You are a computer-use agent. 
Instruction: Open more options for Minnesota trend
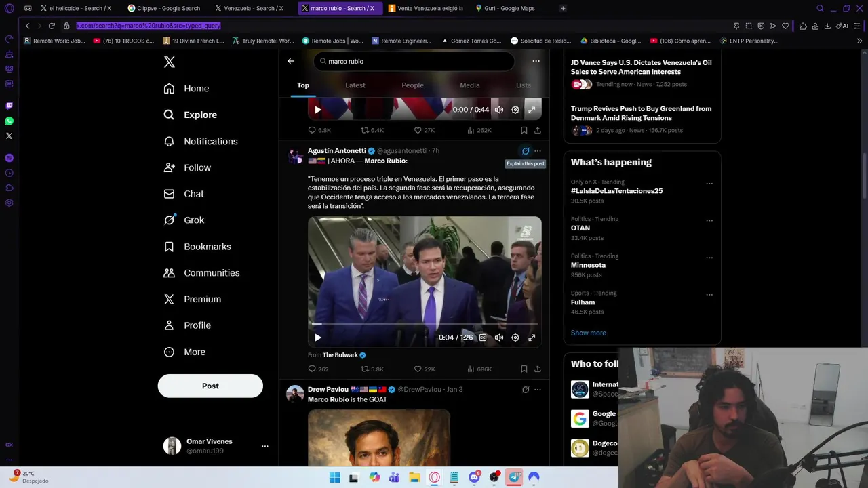coord(709,258)
